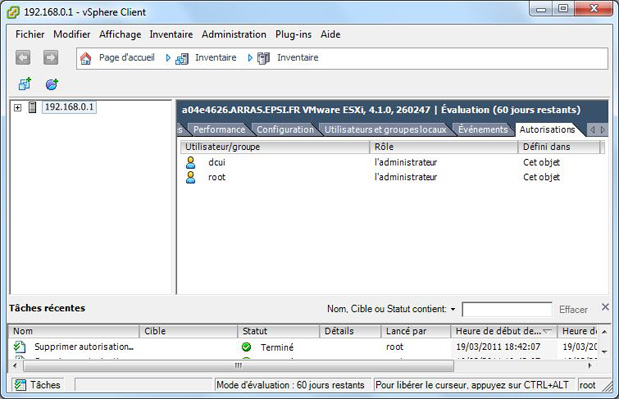Sort by Rôle column header
619x399 pixels.
point(444,147)
